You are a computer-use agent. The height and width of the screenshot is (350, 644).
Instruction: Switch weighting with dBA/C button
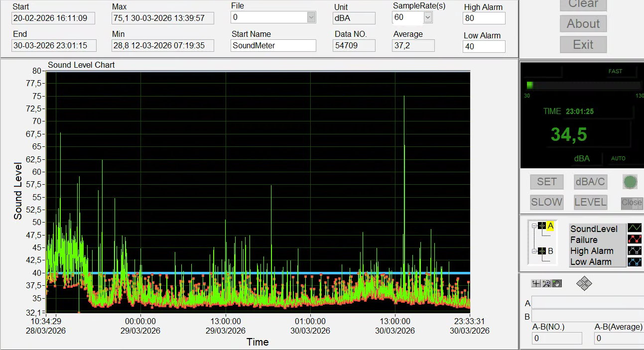click(590, 182)
